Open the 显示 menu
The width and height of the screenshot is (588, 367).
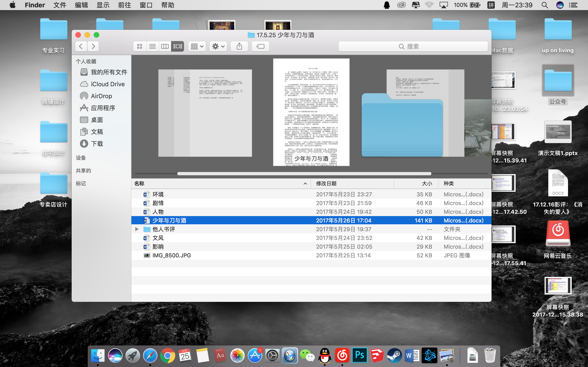(x=103, y=5)
